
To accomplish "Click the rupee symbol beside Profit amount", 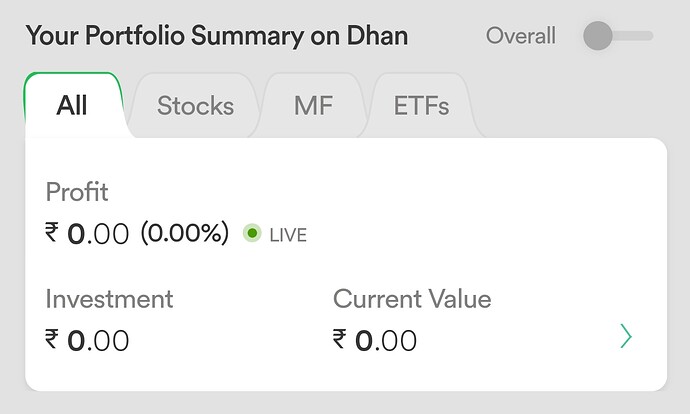I will 51,232.
